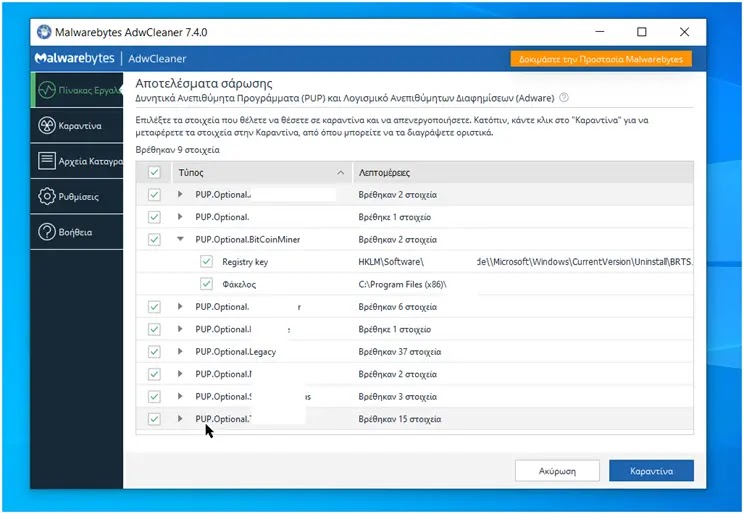Uncheck checkbox for row with 15 στοιχεία
The image size is (744, 514).
click(154, 419)
